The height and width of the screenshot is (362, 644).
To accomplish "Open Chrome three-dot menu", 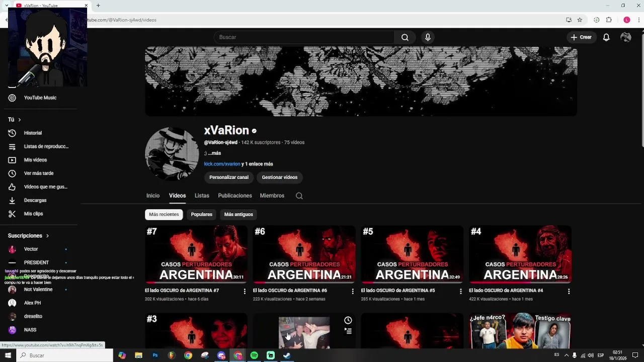I will [x=639, y=20].
